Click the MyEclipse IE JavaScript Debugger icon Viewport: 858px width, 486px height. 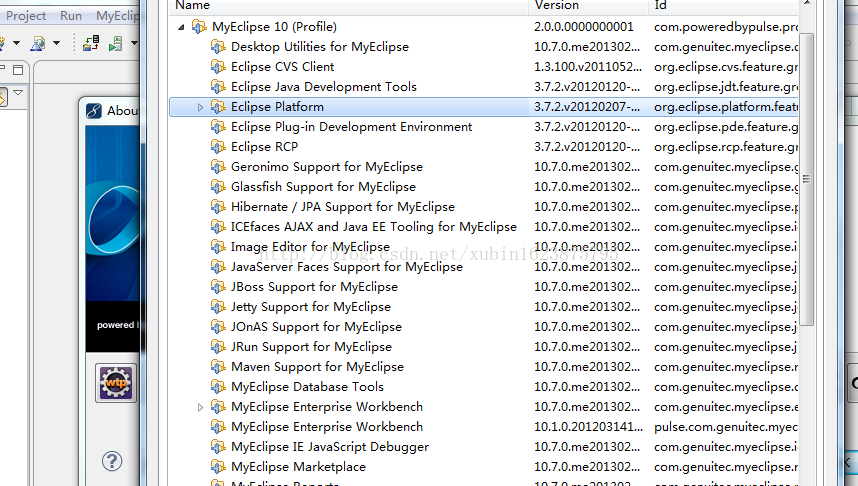[218, 447]
